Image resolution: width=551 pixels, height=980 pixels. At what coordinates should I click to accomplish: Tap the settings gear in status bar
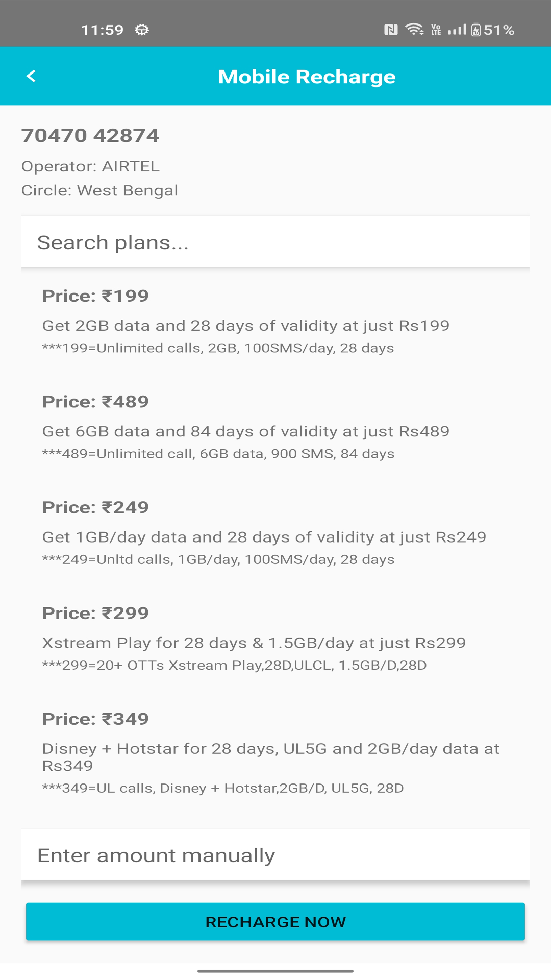(x=142, y=30)
